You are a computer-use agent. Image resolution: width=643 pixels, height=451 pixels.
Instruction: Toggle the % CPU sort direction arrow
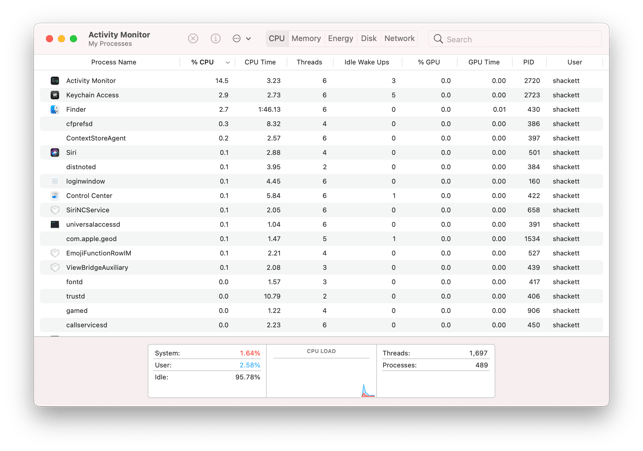tap(227, 63)
